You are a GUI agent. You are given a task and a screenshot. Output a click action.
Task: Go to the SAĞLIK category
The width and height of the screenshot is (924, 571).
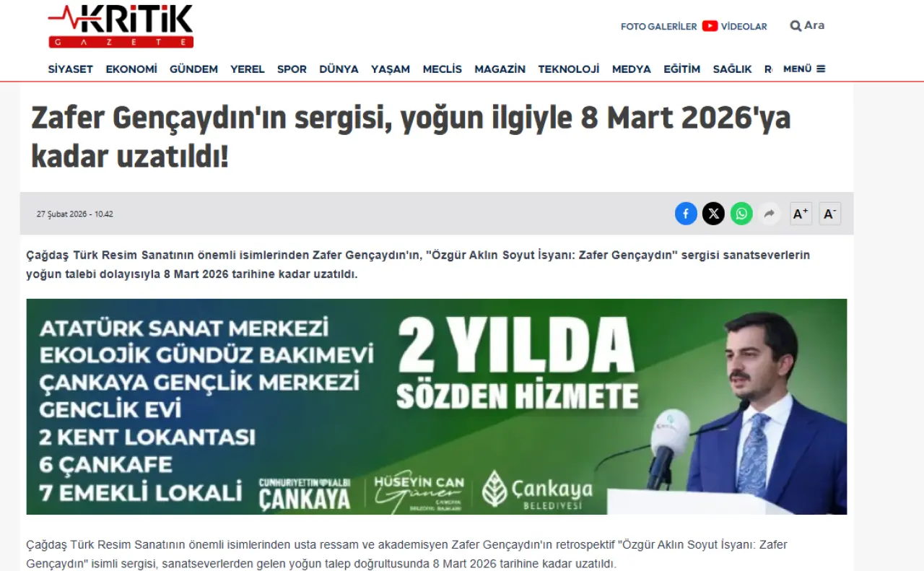732,69
